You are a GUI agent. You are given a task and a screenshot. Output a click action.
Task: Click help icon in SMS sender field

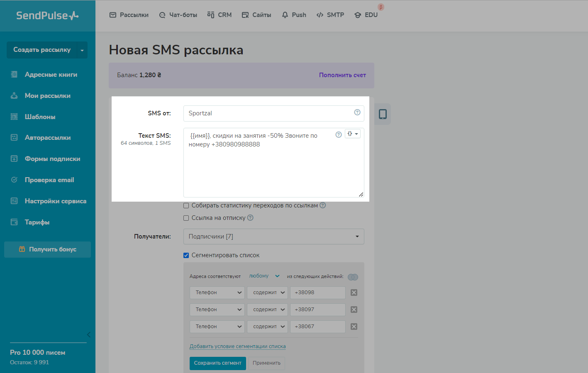(x=357, y=112)
